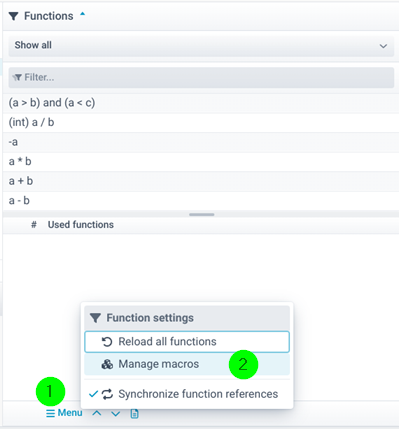
Task: Expand list using the Show all chevron
Action: pyautogui.click(x=383, y=46)
